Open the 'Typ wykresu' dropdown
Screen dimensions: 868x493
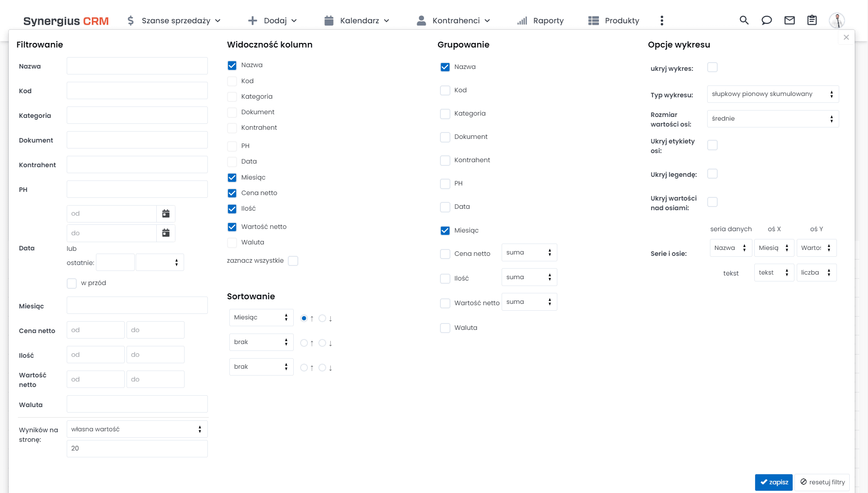pyautogui.click(x=773, y=94)
